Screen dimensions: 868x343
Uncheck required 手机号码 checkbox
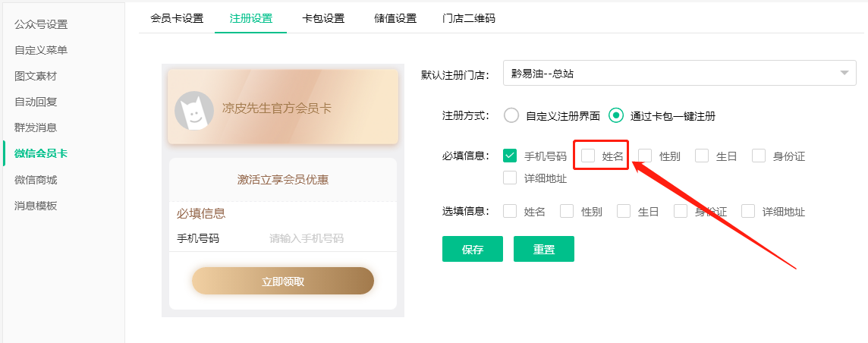(x=511, y=156)
